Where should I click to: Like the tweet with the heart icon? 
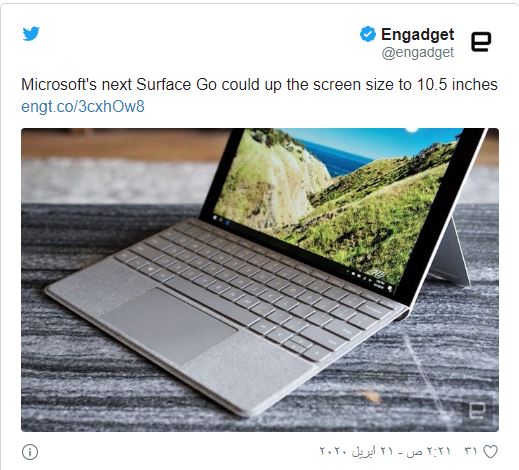(x=490, y=452)
